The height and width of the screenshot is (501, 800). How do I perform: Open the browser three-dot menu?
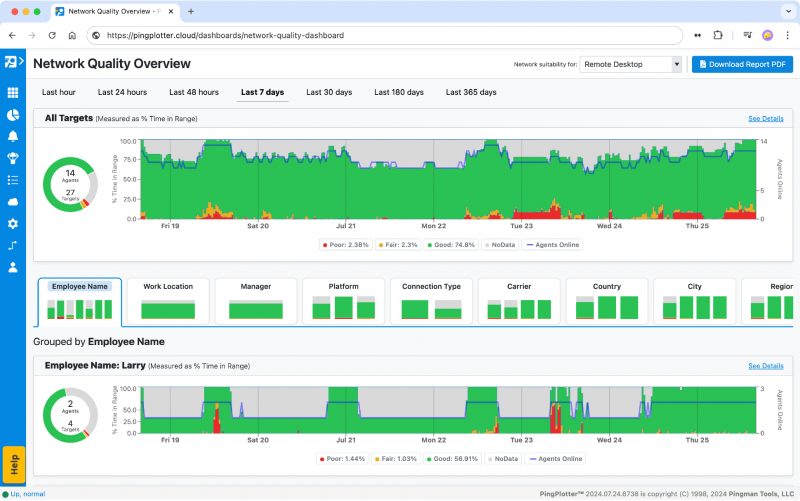click(x=787, y=35)
